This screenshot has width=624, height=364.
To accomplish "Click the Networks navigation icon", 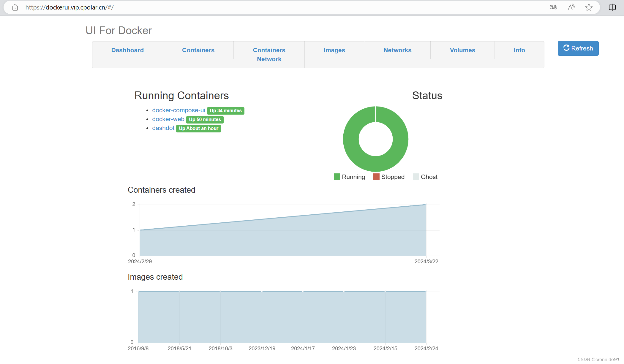I will pyautogui.click(x=397, y=50).
